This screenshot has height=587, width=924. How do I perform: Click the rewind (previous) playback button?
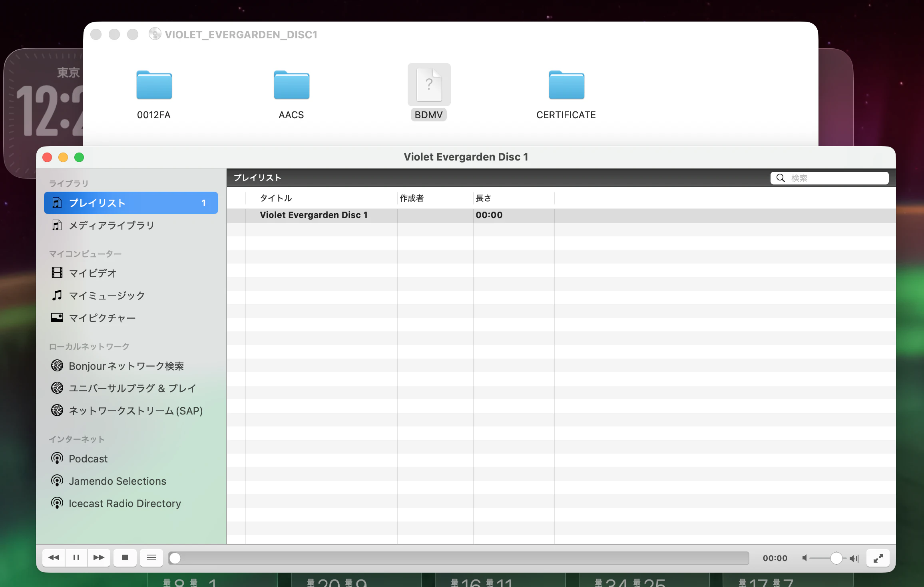coord(54,558)
